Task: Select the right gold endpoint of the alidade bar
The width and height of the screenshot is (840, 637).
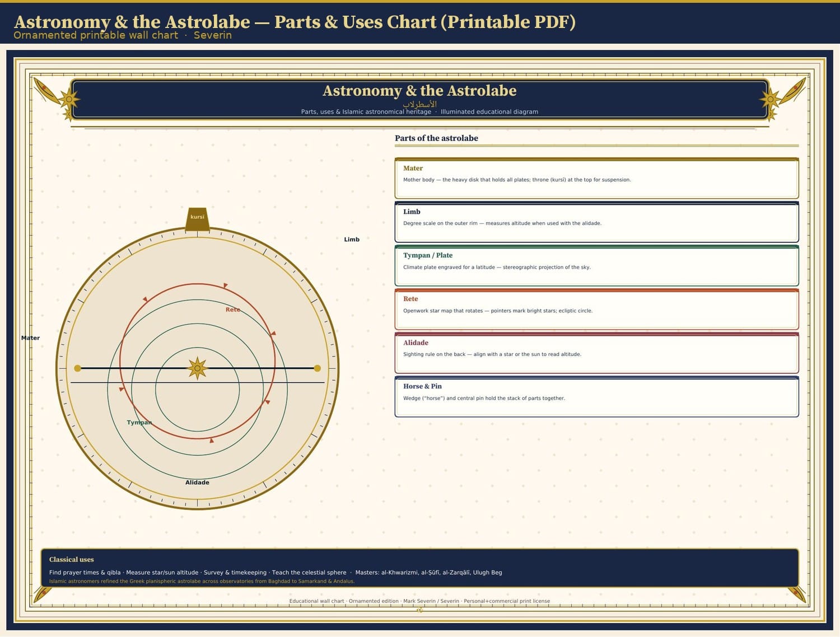Action: [x=318, y=368]
